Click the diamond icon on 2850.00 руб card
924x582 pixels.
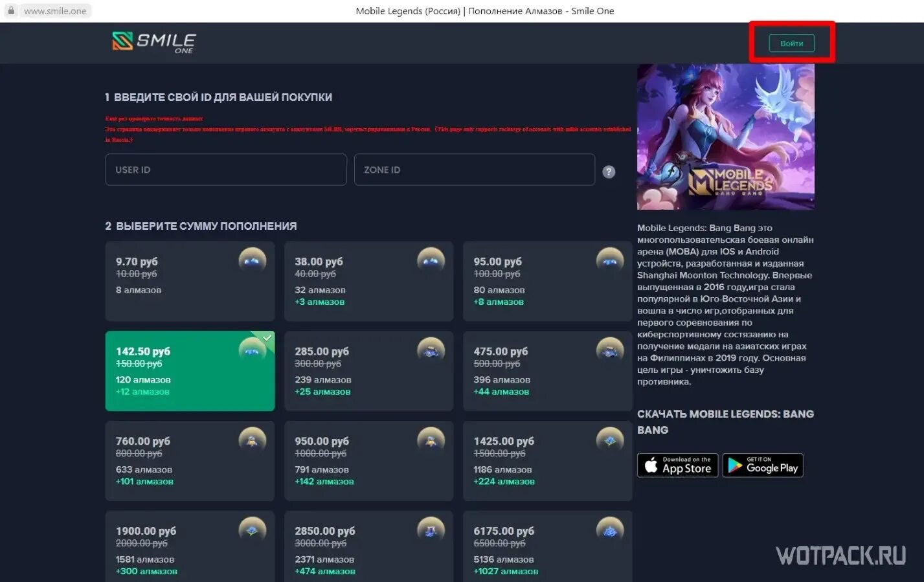click(431, 531)
